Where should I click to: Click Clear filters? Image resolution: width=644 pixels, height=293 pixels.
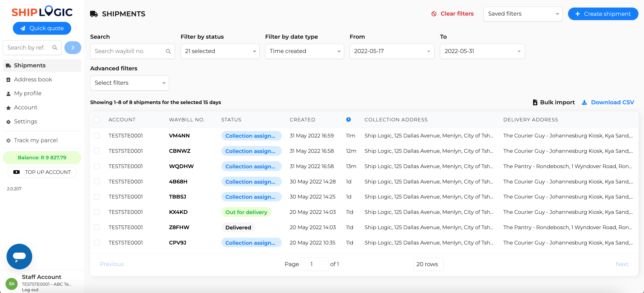(x=452, y=14)
